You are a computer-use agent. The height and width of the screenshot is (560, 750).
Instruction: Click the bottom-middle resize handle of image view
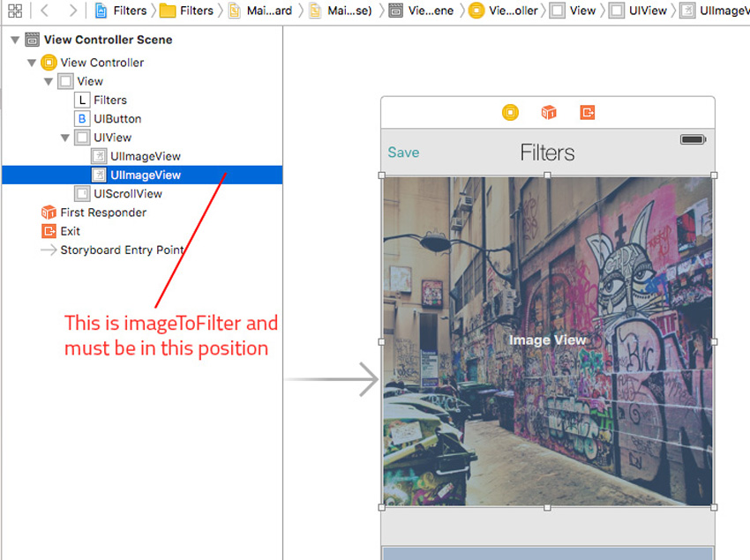click(547, 507)
